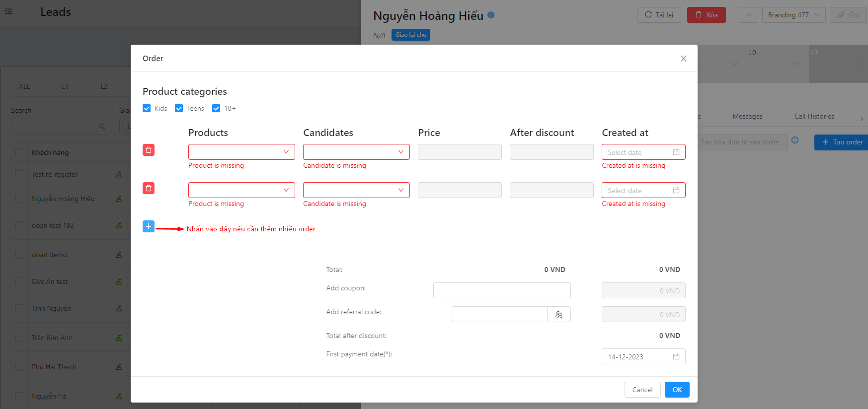Expand the chevron under the L0 stage
The width and height of the screenshot is (868, 409).
pyautogui.click(x=797, y=63)
